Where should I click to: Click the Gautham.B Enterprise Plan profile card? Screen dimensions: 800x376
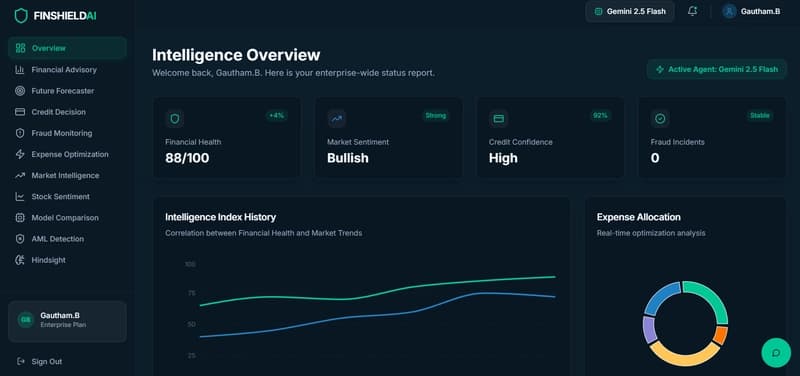67,321
